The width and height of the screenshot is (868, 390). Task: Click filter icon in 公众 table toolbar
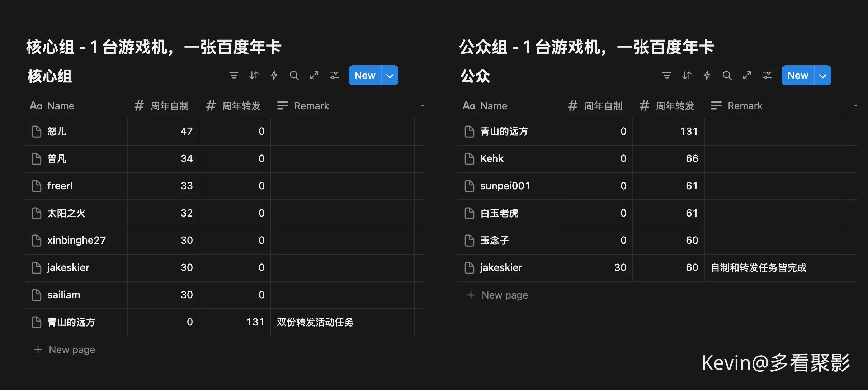point(666,75)
